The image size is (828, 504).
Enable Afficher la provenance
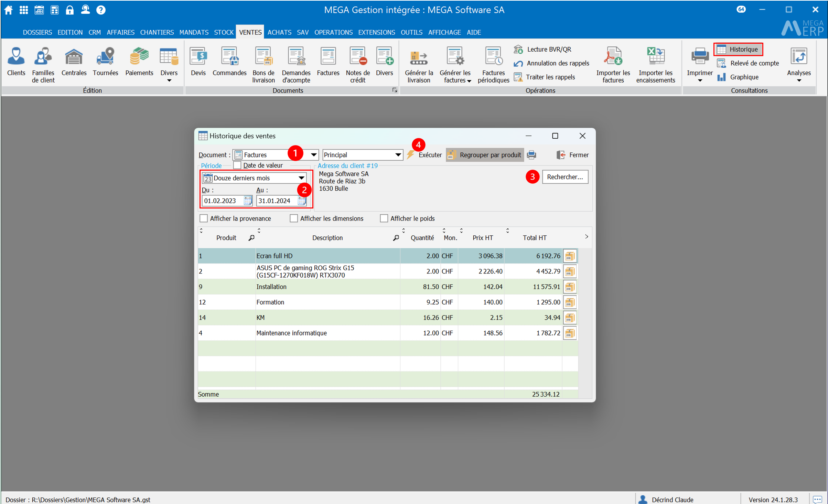click(204, 218)
